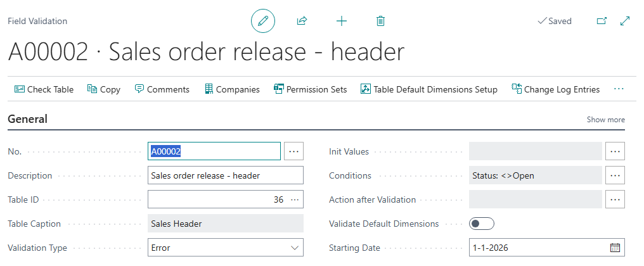Show more actions ellipsis in action bar
Image resolution: width=644 pixels, height=266 pixels.
click(619, 89)
